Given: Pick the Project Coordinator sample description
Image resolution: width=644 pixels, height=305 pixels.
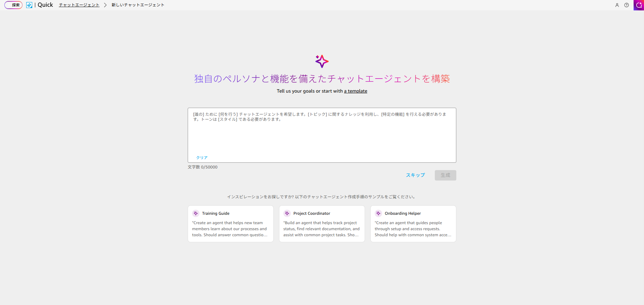Looking at the screenshot, I should (321, 229).
